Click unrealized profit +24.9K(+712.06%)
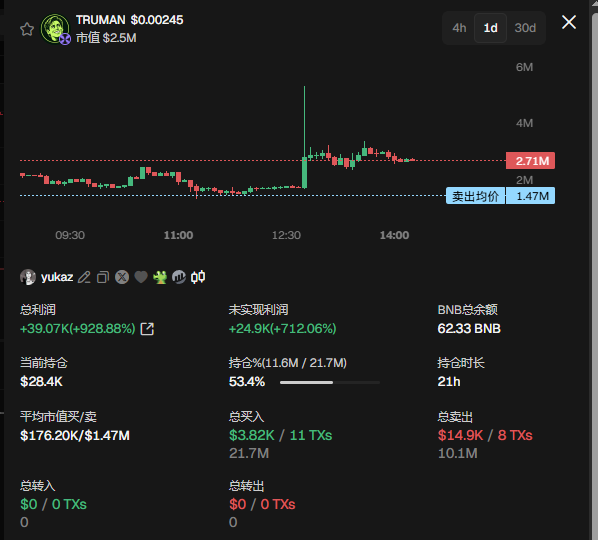The width and height of the screenshot is (598, 540). point(282,329)
